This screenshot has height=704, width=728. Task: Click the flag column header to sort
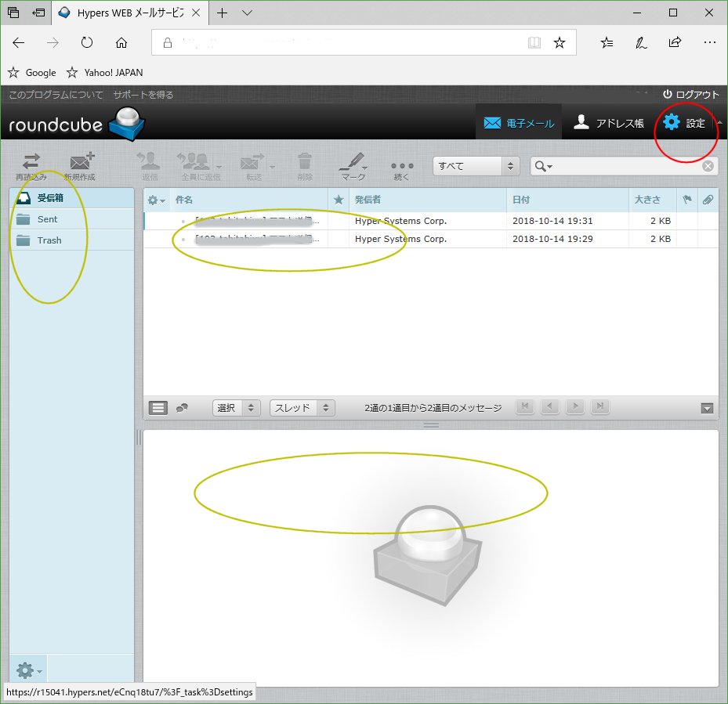[x=686, y=200]
